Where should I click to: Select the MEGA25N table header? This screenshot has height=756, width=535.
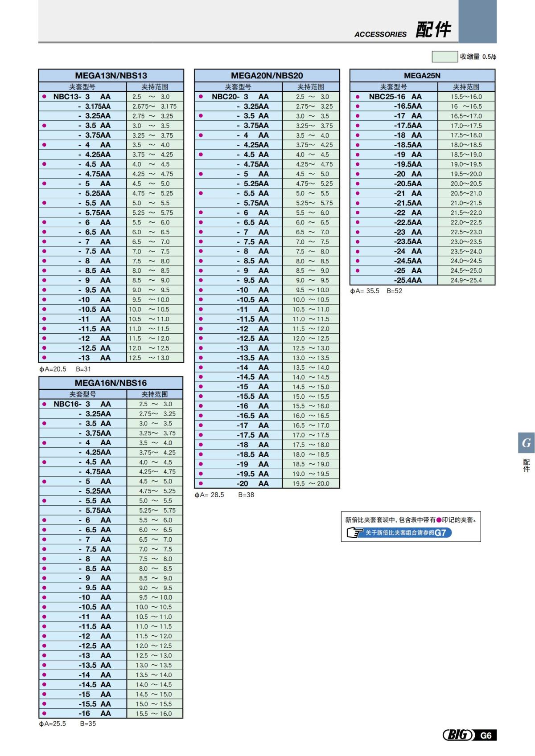click(422, 75)
